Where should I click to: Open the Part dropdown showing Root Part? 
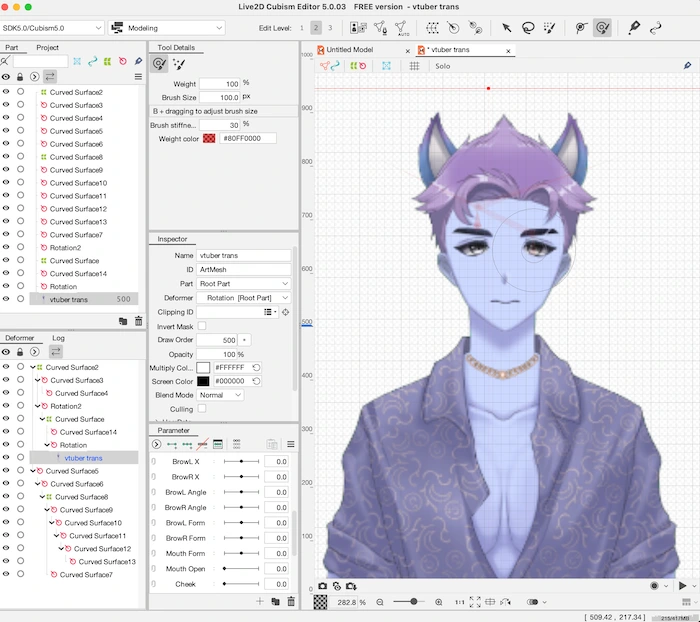pos(243,284)
